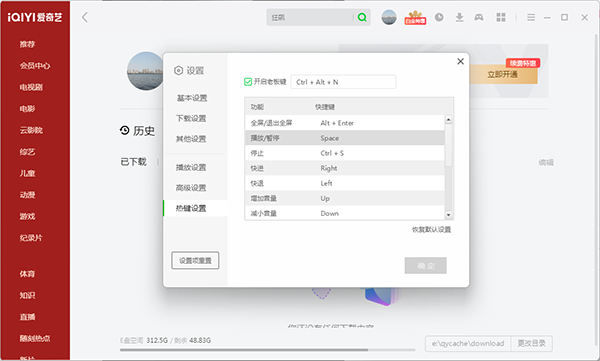Image resolution: width=600 pixels, height=361 pixels.
Task: Open 其他设置 in the settings sidebar
Action: pos(191,139)
